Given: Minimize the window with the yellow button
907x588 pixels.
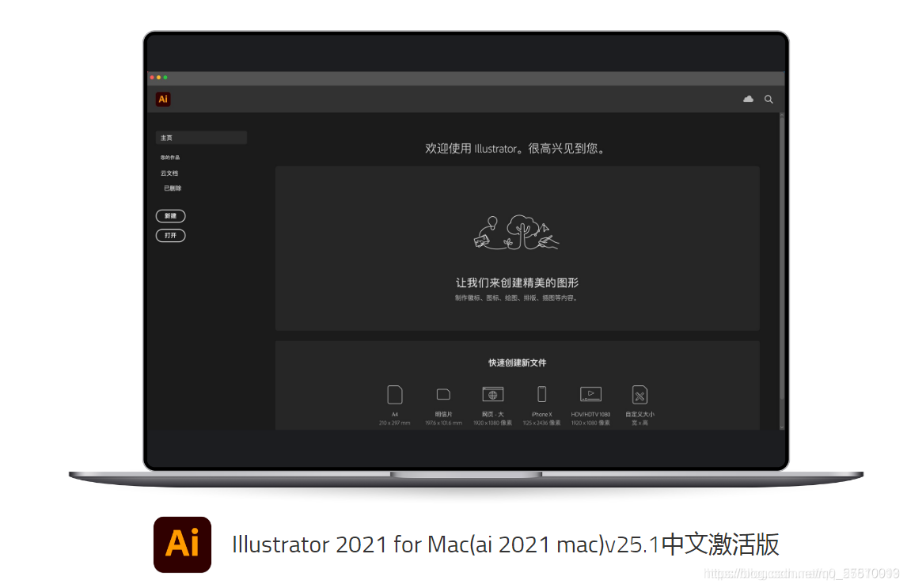Looking at the screenshot, I should [x=158, y=78].
